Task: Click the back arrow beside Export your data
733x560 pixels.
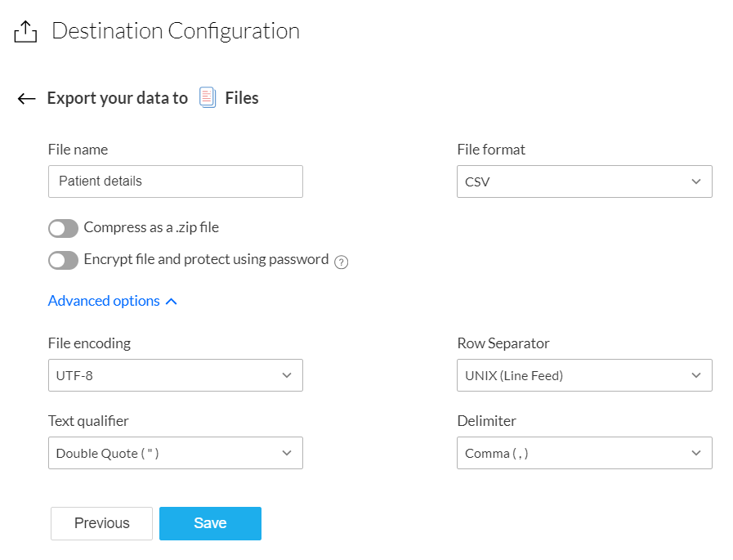Action: pos(27,99)
